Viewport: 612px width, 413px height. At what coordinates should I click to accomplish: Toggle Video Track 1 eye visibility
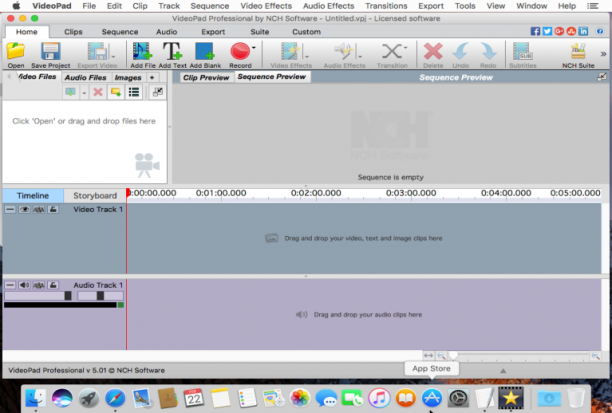click(24, 210)
